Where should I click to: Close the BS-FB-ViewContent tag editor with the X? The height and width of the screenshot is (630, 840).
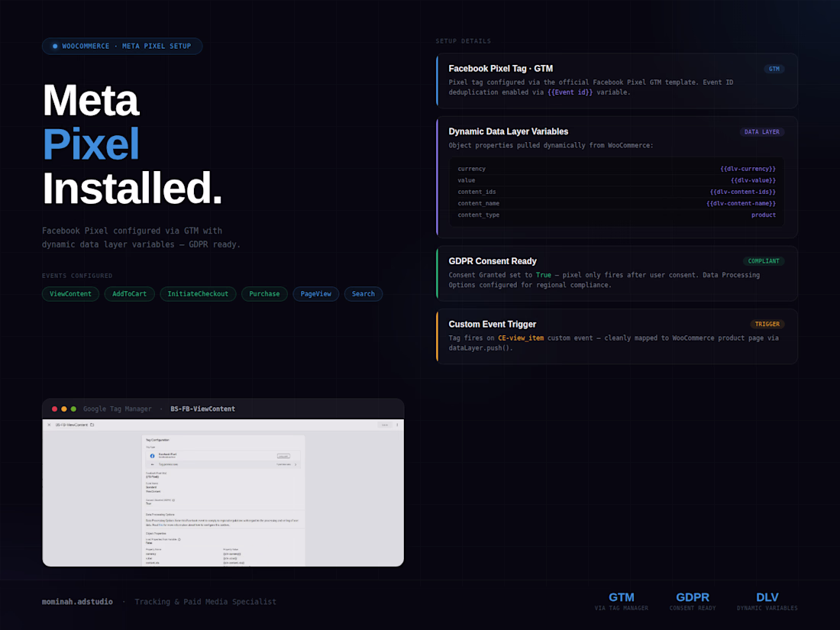pyautogui.click(x=50, y=425)
